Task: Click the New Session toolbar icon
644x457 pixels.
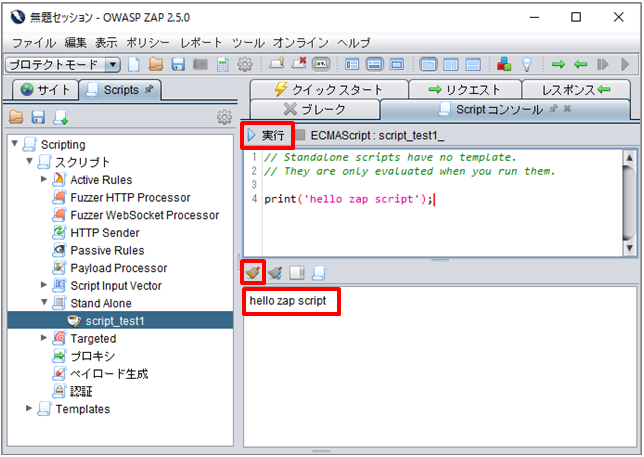Action: coord(134,64)
